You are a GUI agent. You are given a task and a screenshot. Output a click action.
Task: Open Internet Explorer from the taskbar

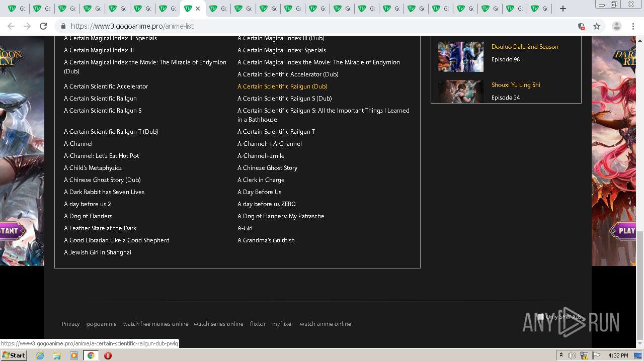(x=40, y=355)
